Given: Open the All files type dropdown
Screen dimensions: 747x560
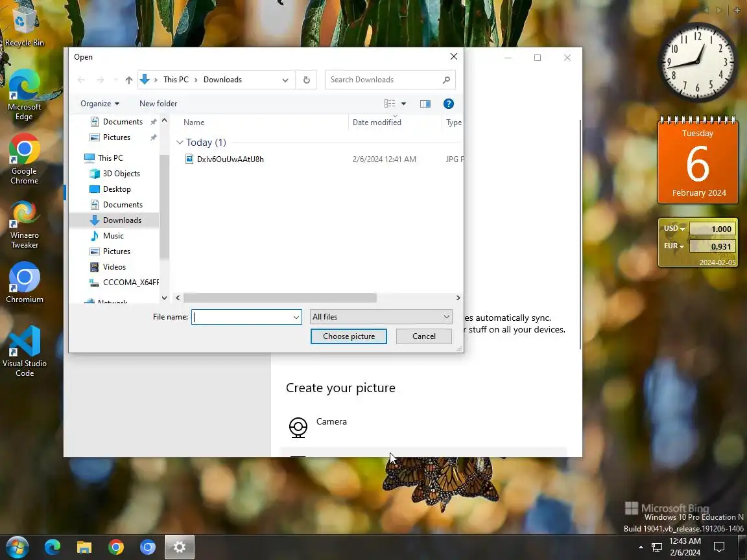Looking at the screenshot, I should [x=381, y=317].
